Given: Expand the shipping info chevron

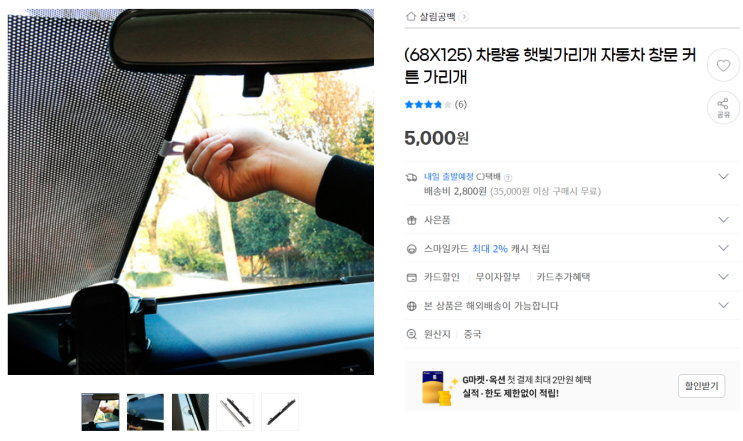Looking at the screenshot, I should pos(723,177).
